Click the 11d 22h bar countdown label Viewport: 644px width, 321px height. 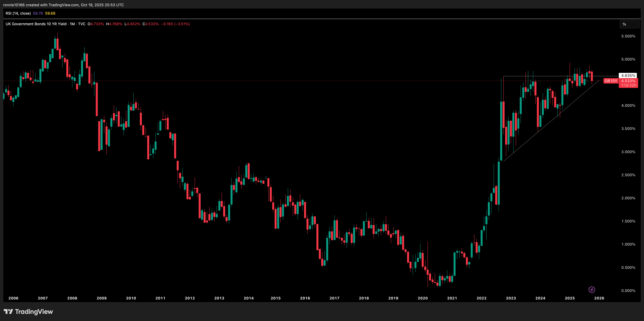click(x=629, y=85)
